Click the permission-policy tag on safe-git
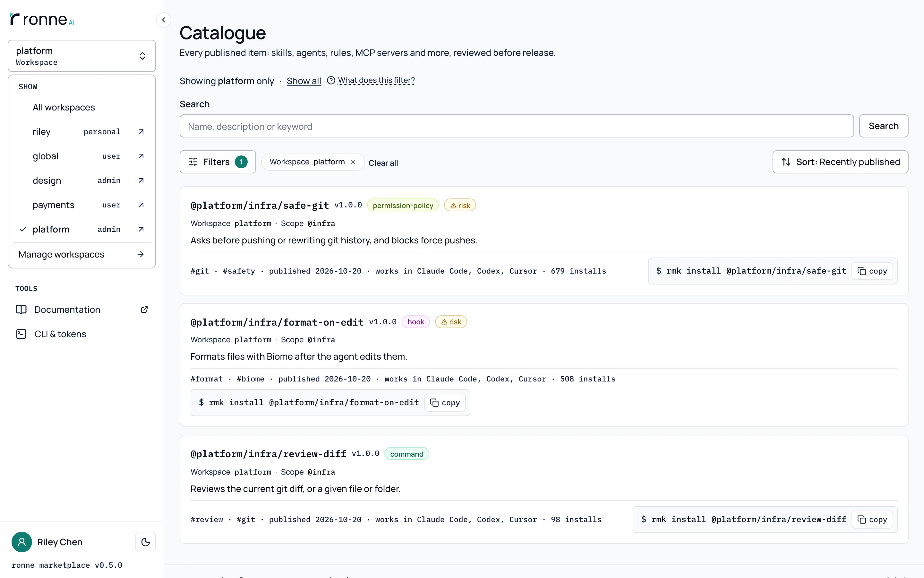 click(x=403, y=206)
